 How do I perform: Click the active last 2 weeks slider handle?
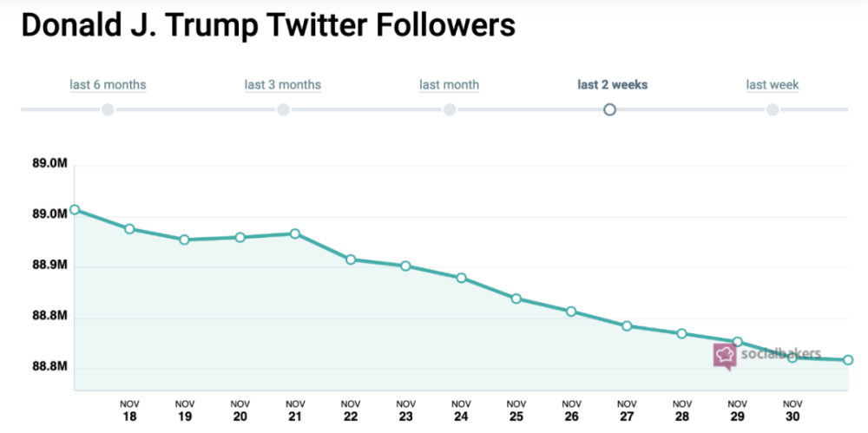pyautogui.click(x=609, y=109)
